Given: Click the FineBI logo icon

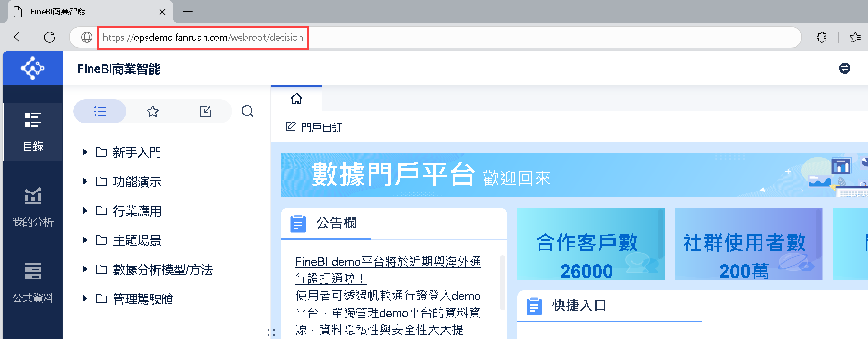Looking at the screenshot, I should click(33, 68).
